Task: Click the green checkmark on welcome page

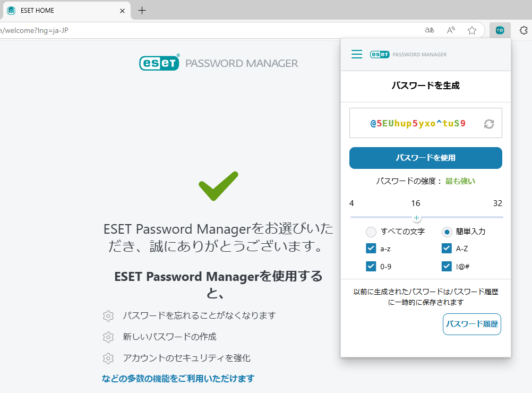Action: 219,186
